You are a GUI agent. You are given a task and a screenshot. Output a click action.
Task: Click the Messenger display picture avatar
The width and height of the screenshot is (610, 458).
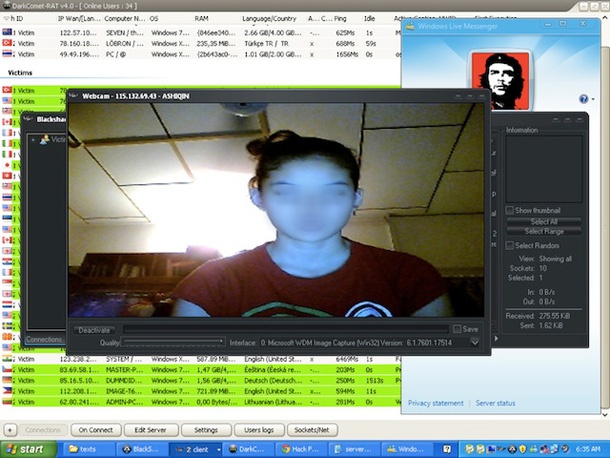tap(502, 76)
